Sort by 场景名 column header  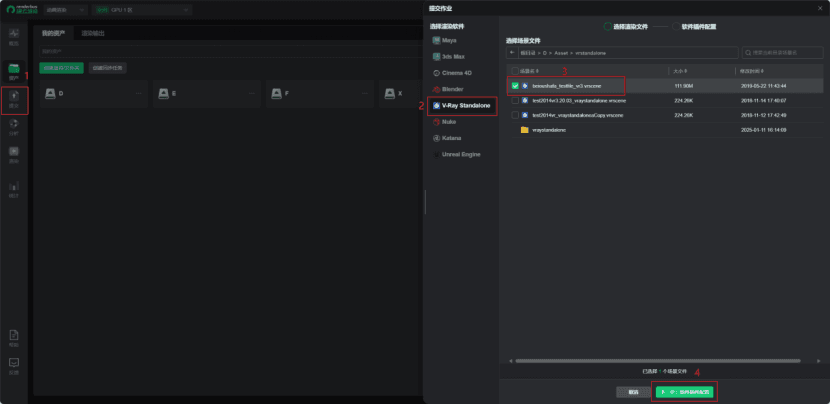click(x=529, y=71)
